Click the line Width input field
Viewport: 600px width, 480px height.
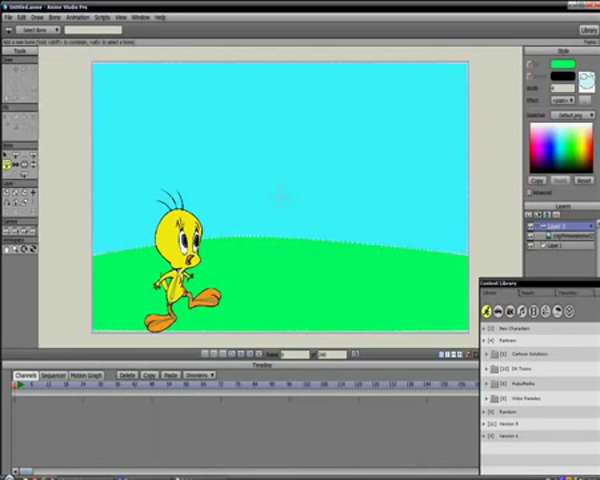pos(562,88)
